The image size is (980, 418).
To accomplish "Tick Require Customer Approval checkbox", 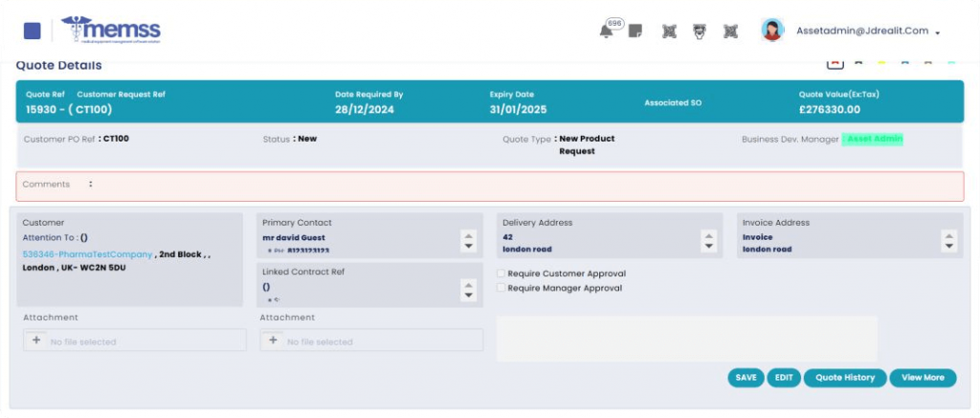I will [x=501, y=274].
